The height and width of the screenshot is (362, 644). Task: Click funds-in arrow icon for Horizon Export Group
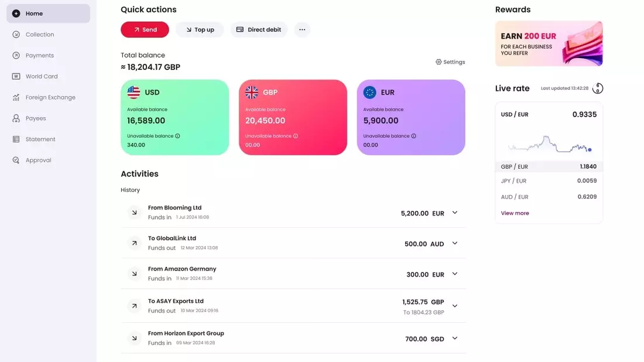pyautogui.click(x=134, y=338)
